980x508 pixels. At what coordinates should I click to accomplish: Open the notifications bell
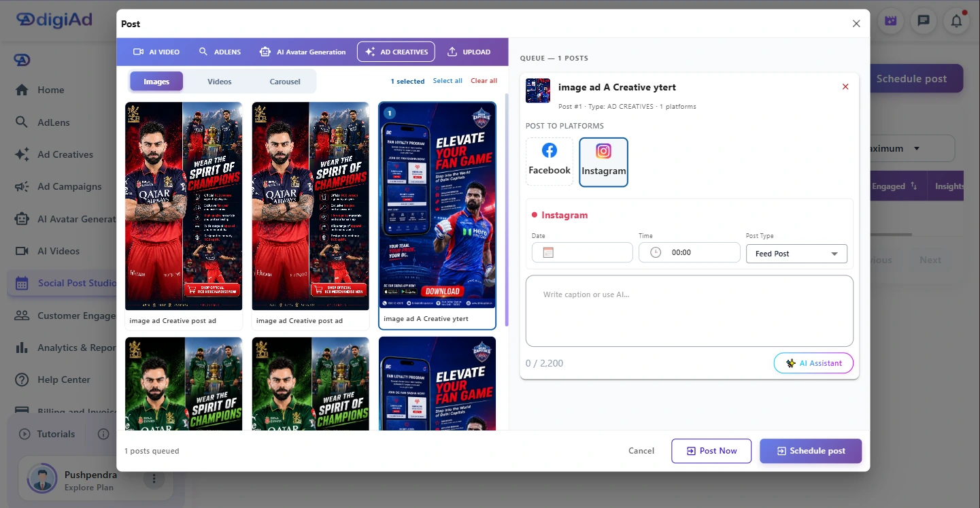(x=956, y=20)
